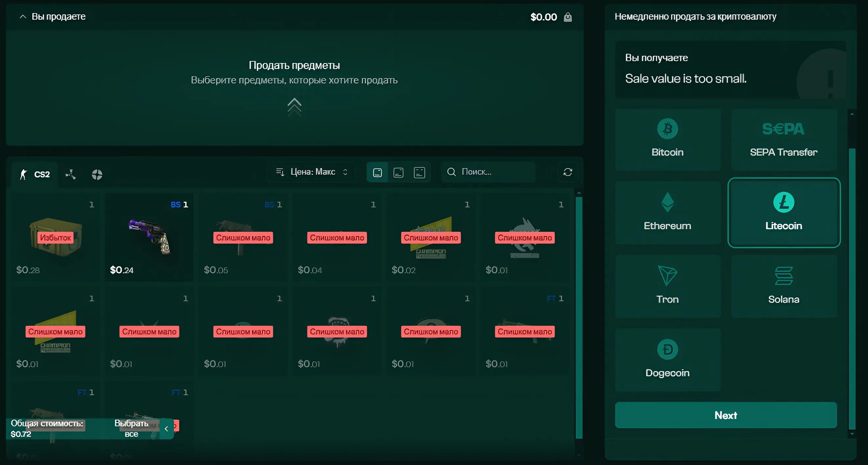868x465 pixels.
Task: Select the medium card view layout
Action: pyautogui.click(x=398, y=172)
